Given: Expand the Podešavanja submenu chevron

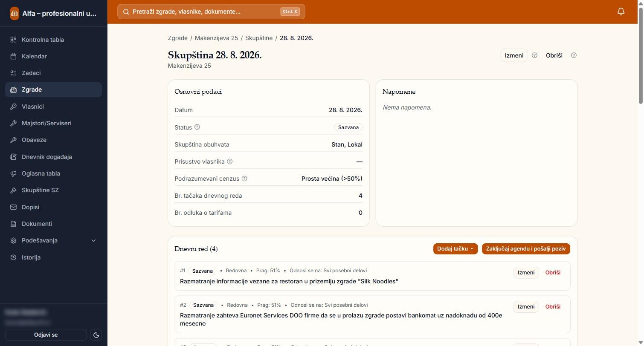Looking at the screenshot, I should coord(94,241).
